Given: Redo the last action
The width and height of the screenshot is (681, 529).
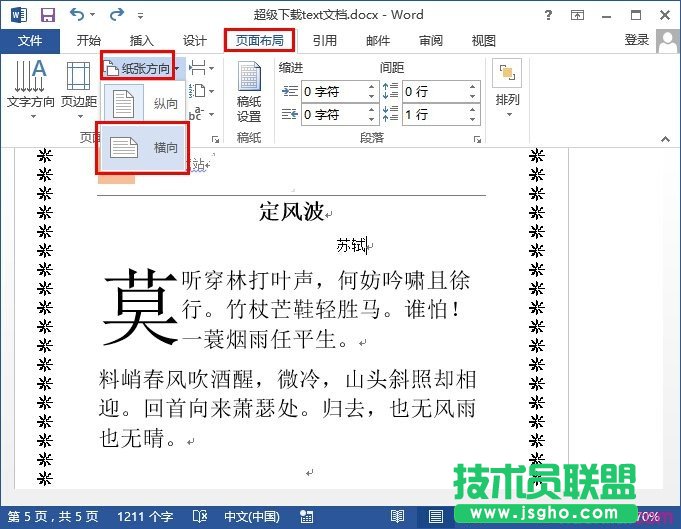Looking at the screenshot, I should point(117,15).
